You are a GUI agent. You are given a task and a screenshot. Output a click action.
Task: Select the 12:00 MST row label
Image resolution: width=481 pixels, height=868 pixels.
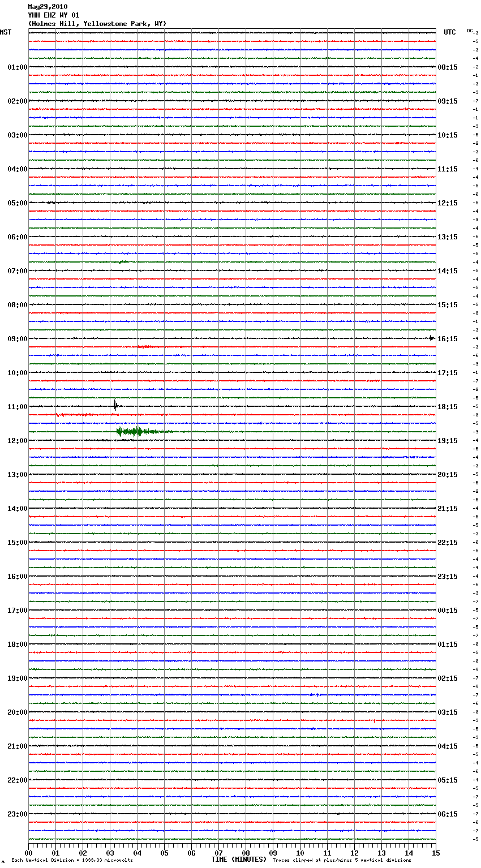pos(18,441)
